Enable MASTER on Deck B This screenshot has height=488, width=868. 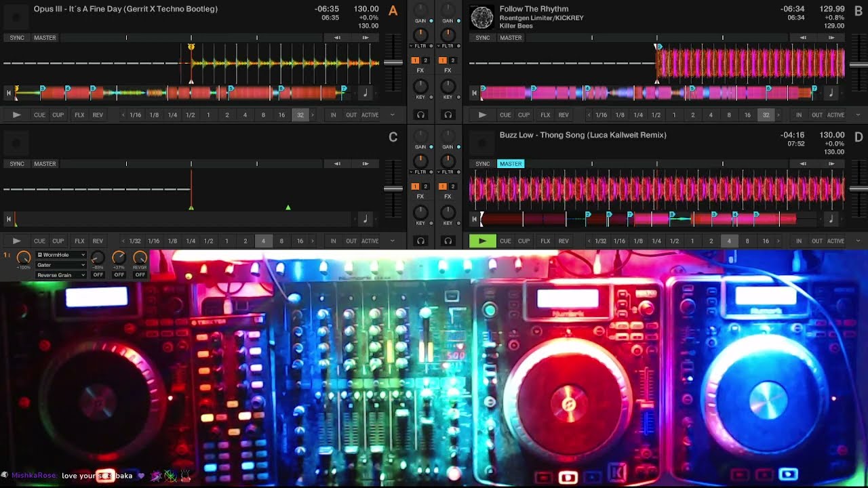point(511,38)
